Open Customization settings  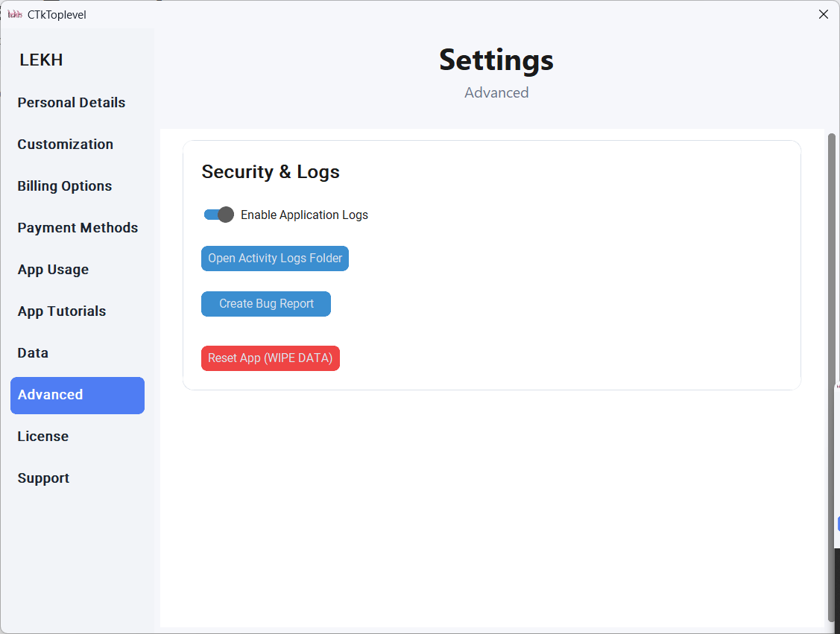tap(65, 144)
